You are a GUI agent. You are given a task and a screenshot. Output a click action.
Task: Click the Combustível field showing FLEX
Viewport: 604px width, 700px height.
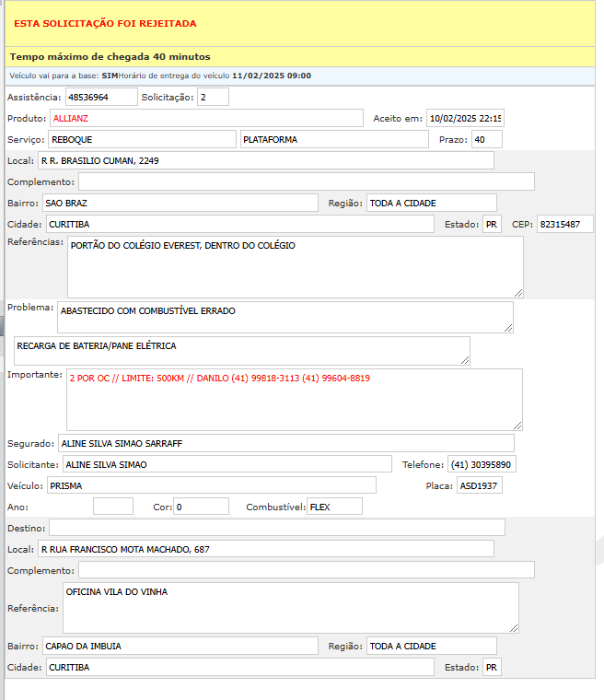[334, 507]
